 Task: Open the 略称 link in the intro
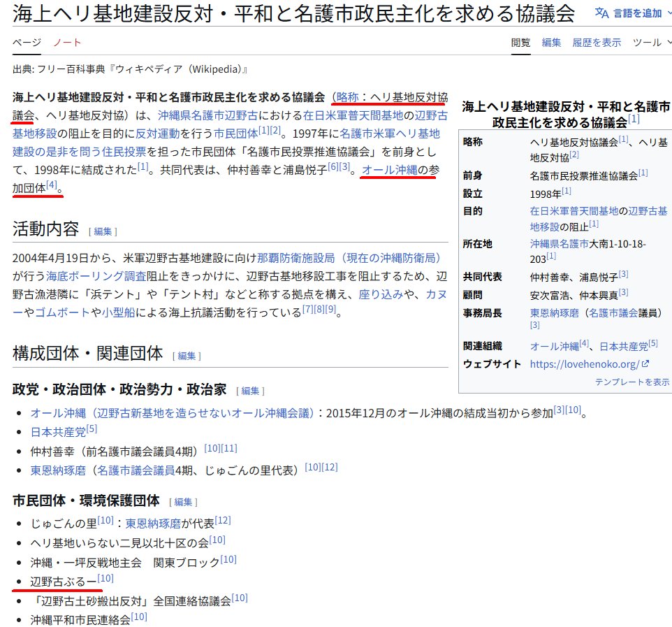point(348,97)
